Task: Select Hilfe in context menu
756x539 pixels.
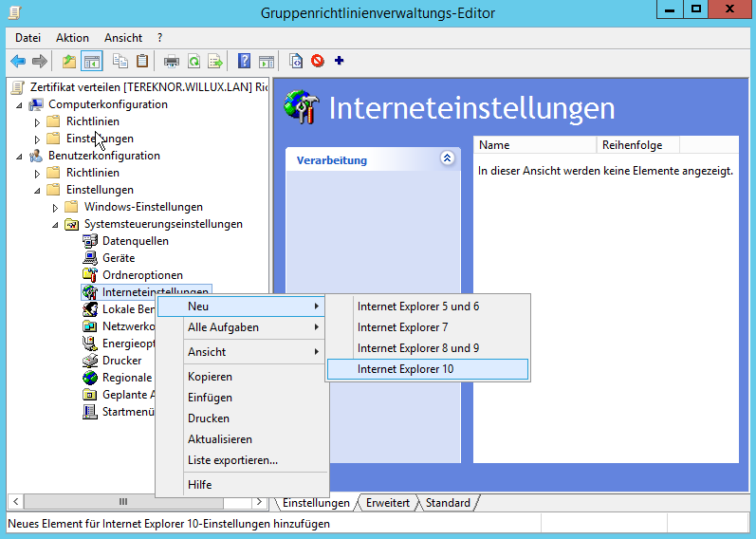Action: (242, 485)
